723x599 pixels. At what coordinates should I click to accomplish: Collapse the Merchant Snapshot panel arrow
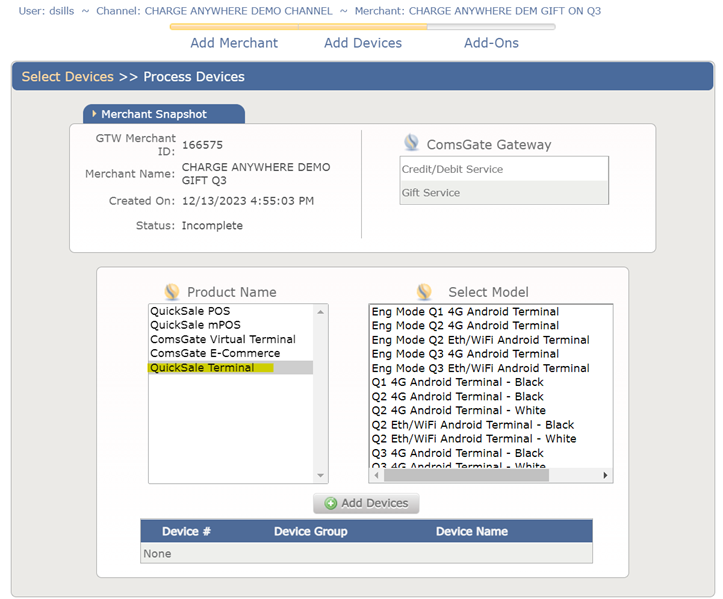coord(94,115)
